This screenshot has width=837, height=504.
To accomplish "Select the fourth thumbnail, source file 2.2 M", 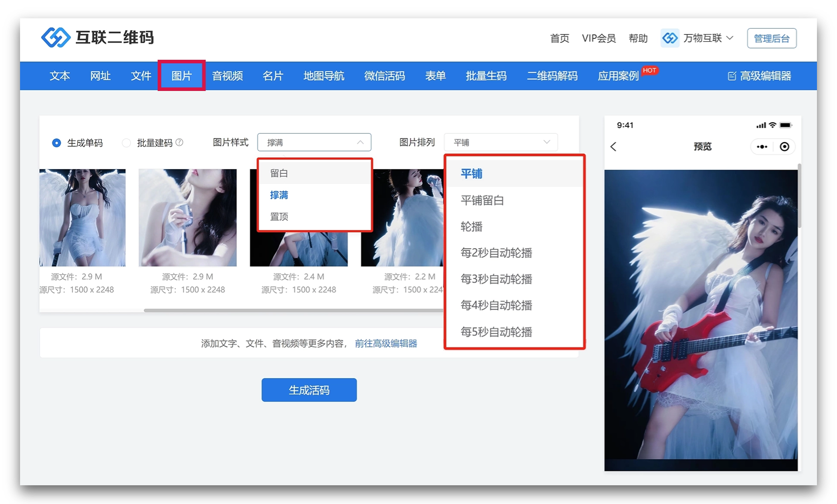I will [402, 218].
